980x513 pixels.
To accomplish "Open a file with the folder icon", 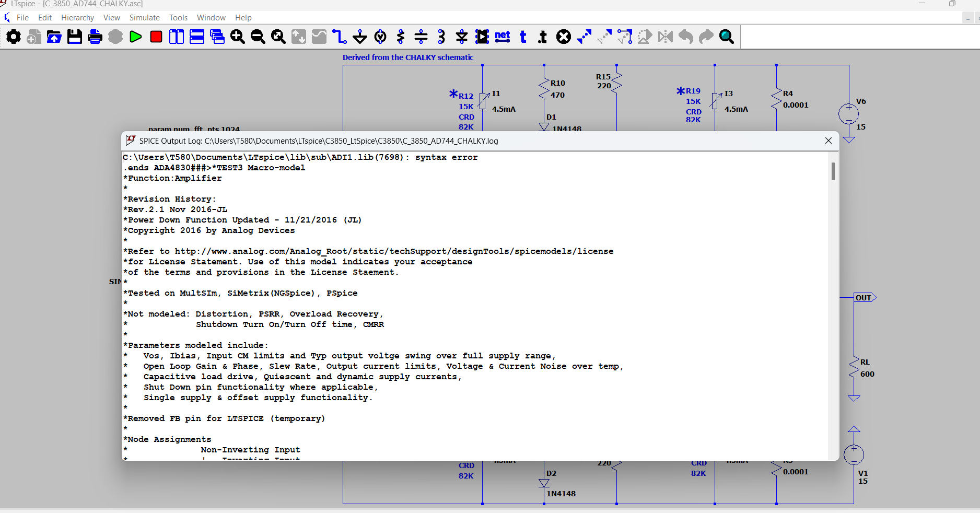I will (54, 37).
